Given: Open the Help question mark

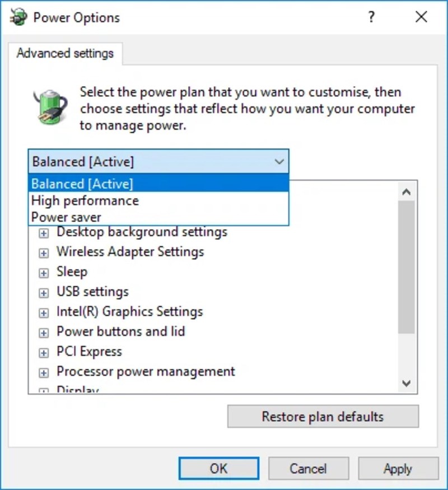Looking at the screenshot, I should click(371, 17).
